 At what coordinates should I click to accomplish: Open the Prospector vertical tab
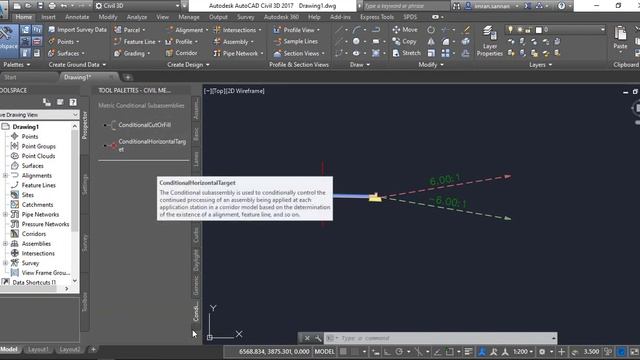[x=85, y=125]
